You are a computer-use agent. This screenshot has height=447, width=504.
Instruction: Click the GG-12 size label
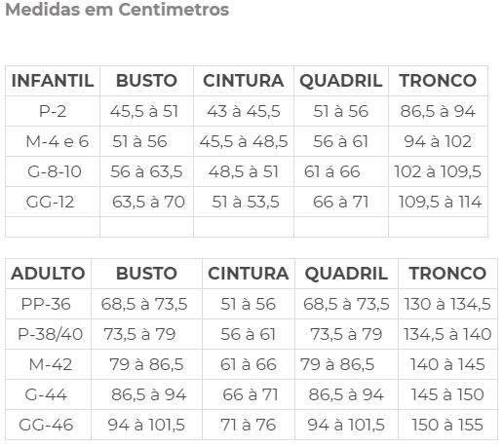pyautogui.click(x=50, y=202)
